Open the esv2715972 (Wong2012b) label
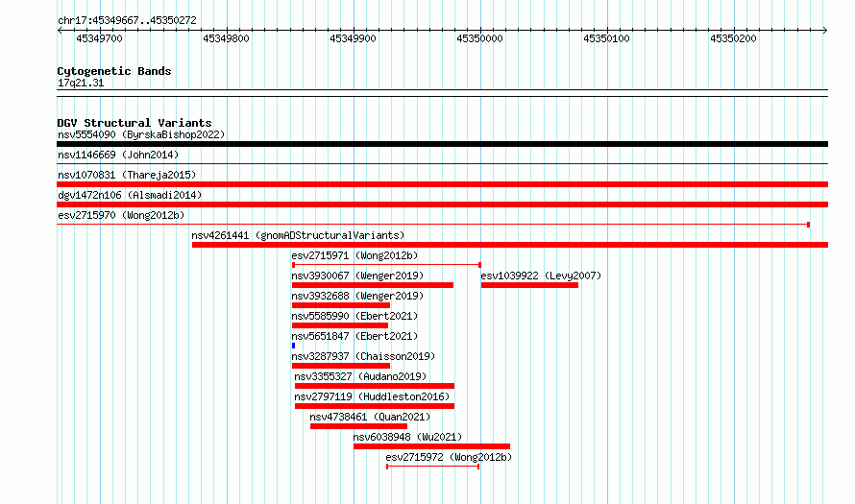Screen dimensions: 855x504 click(x=449, y=457)
